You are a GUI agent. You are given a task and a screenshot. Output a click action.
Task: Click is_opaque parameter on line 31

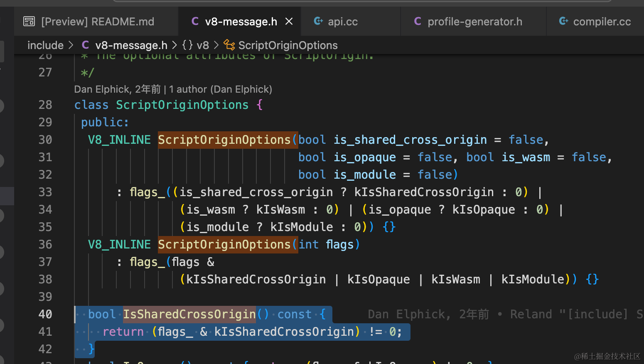click(x=365, y=157)
